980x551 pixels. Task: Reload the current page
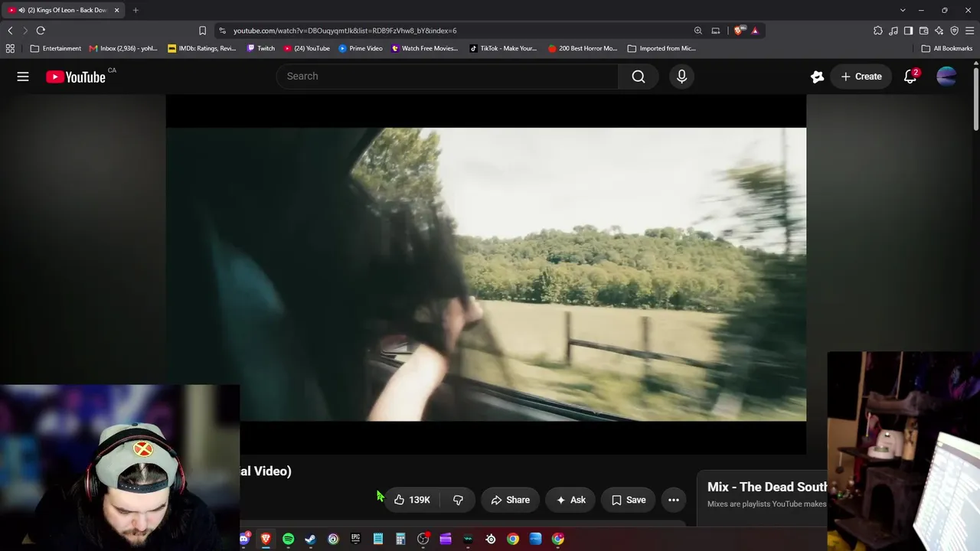(x=41, y=31)
